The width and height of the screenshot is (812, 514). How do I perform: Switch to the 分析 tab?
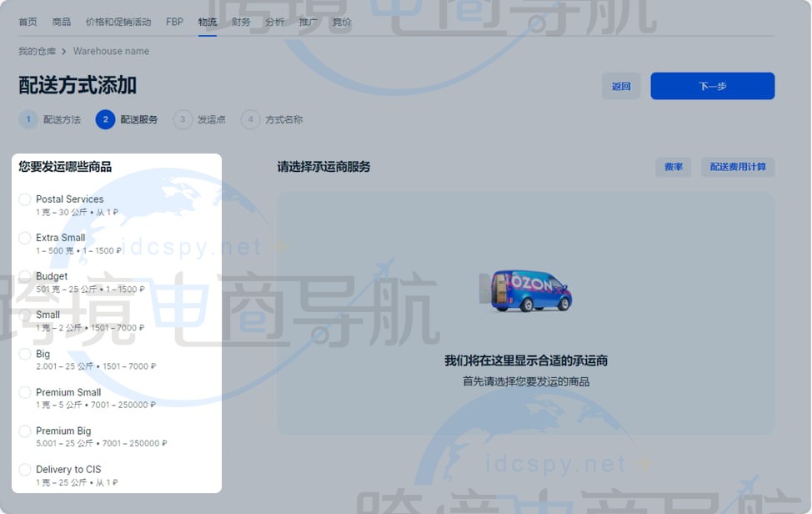274,22
